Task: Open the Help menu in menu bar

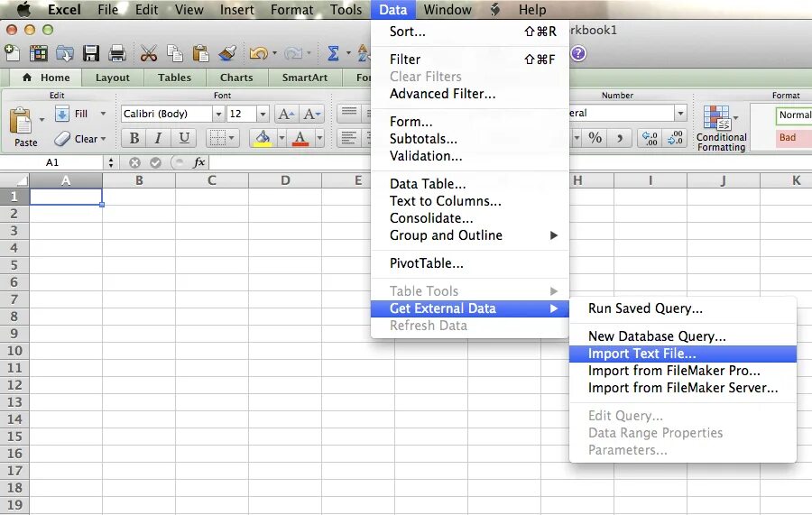Action: [x=531, y=9]
